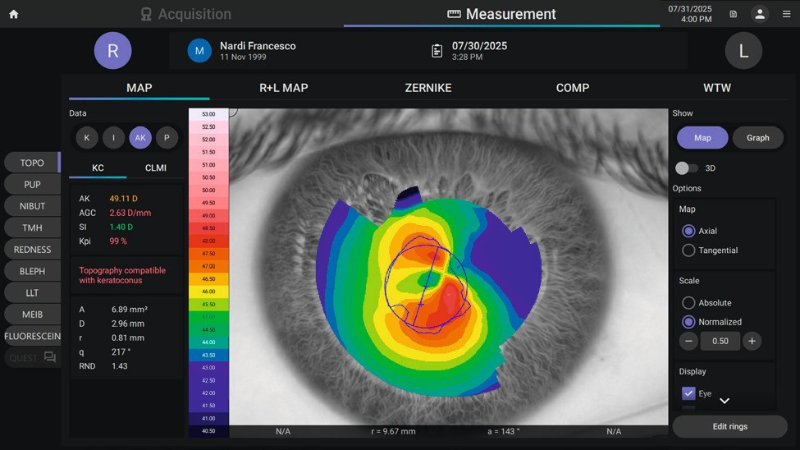
Task: Select the Tangential map option
Action: [688, 250]
